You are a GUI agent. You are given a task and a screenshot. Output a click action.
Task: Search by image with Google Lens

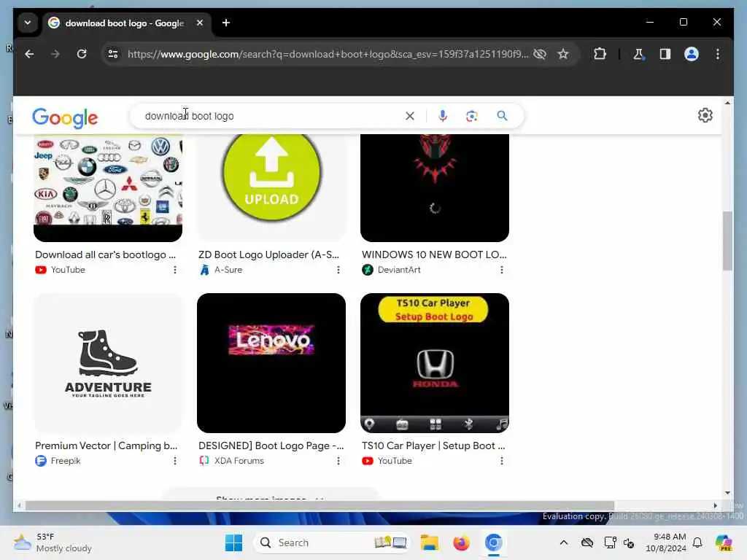(x=472, y=116)
